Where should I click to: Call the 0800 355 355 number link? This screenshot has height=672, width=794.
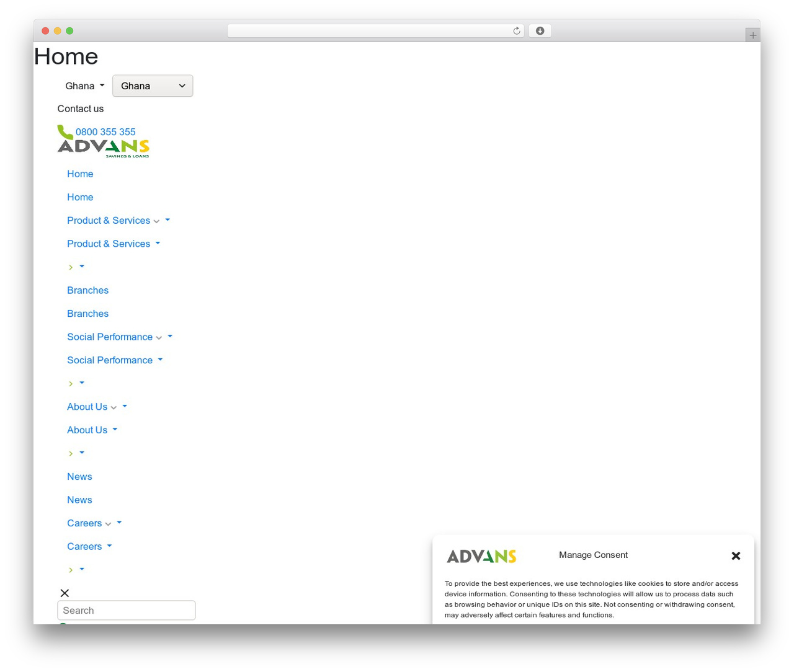click(x=105, y=132)
